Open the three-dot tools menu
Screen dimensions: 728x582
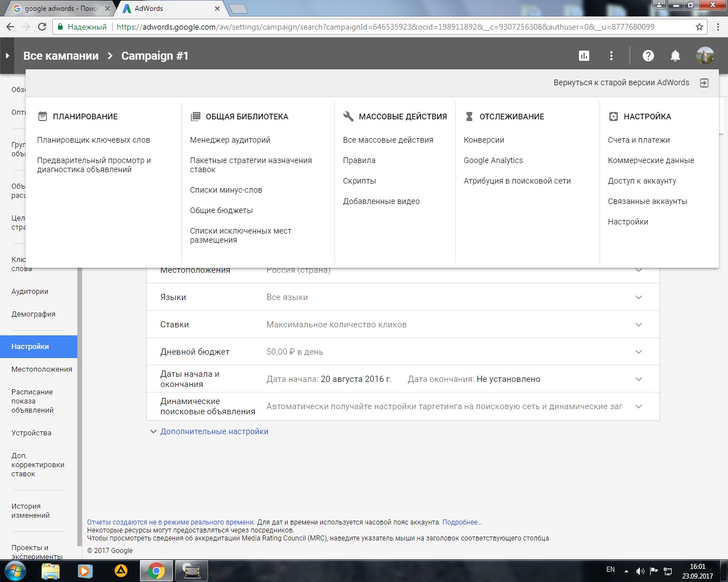(x=611, y=56)
